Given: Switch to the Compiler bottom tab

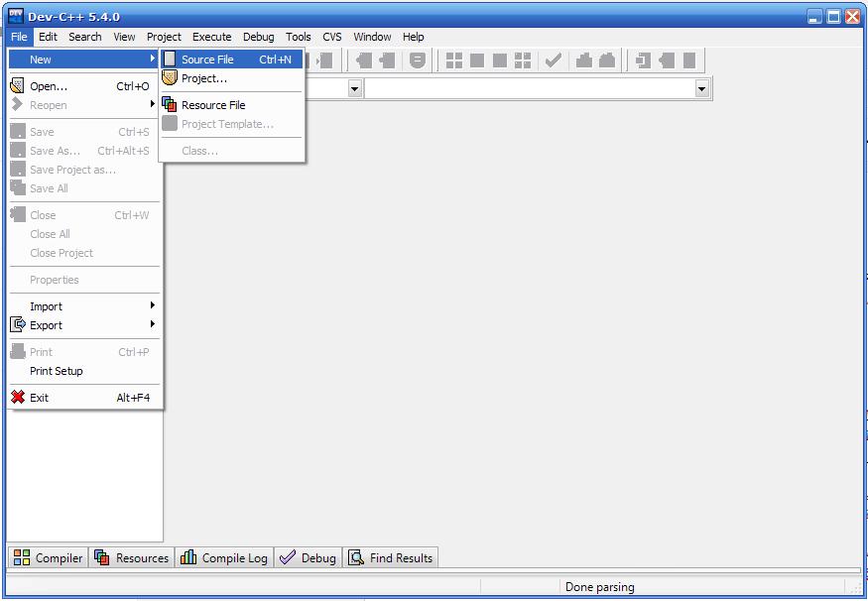Looking at the screenshot, I should (49, 557).
